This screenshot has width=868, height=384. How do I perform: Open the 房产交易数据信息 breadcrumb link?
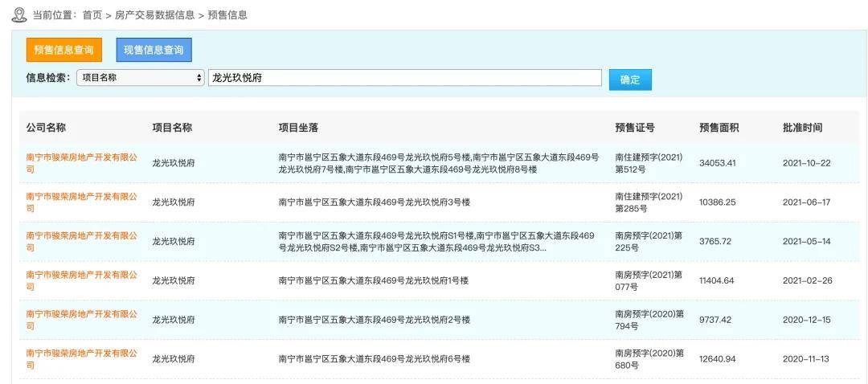coord(154,15)
